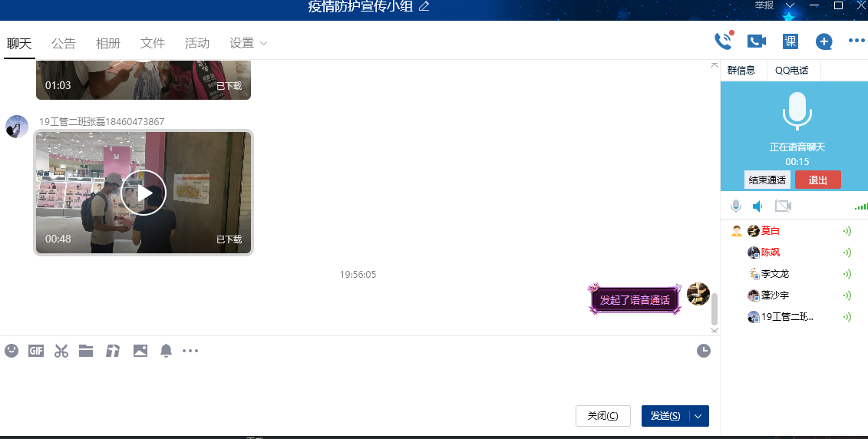Click in the message input field

[x=360, y=382]
